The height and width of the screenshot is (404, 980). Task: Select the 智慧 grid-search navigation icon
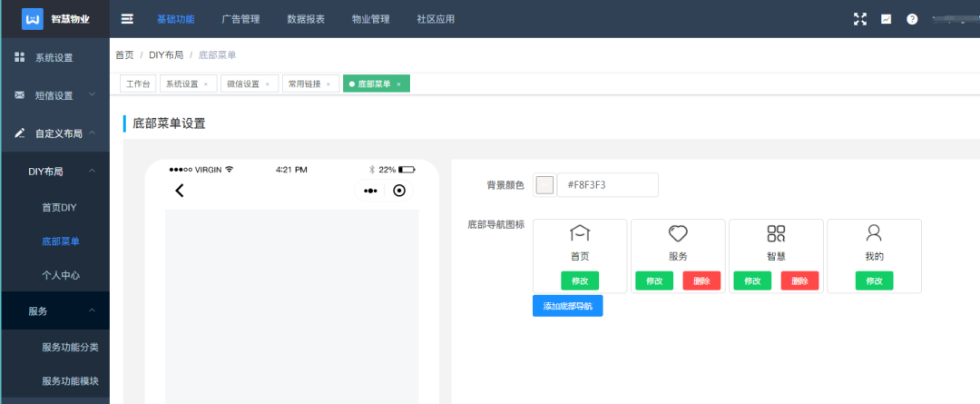click(x=776, y=233)
